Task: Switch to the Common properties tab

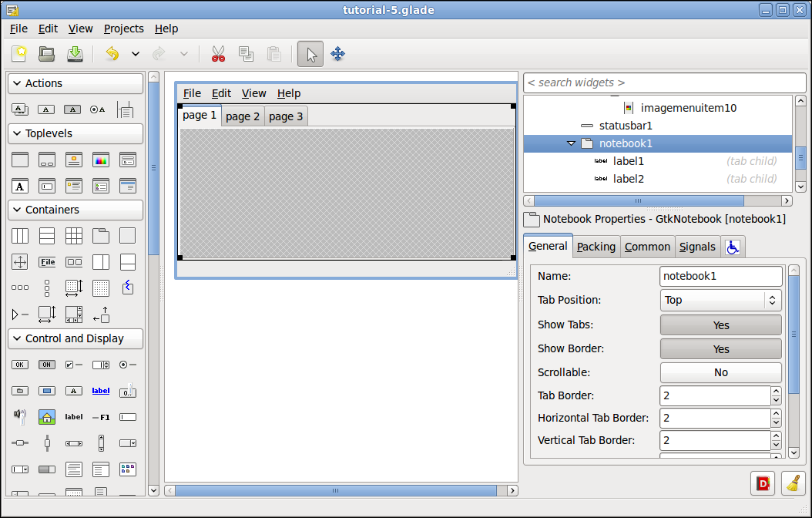Action: (647, 247)
